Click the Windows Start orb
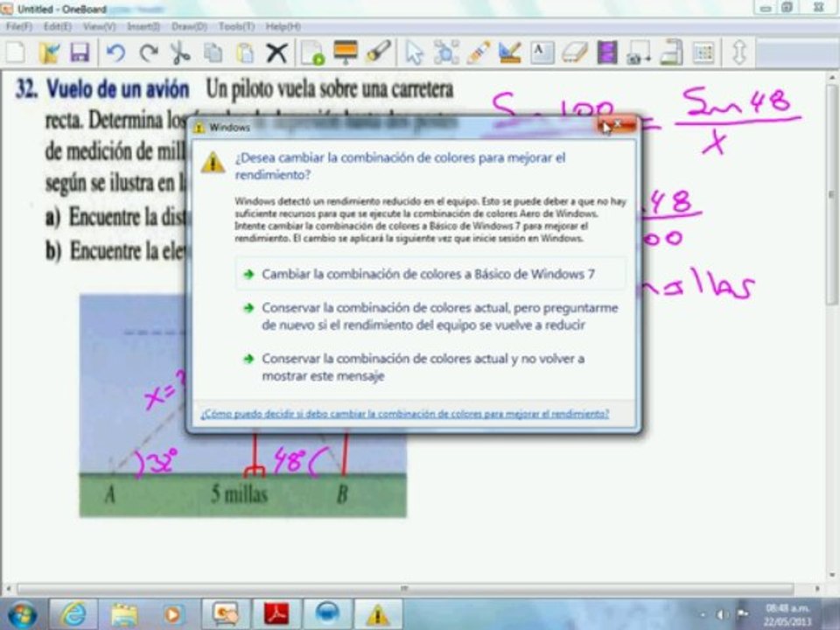The width and height of the screenshot is (840, 630). click(23, 614)
